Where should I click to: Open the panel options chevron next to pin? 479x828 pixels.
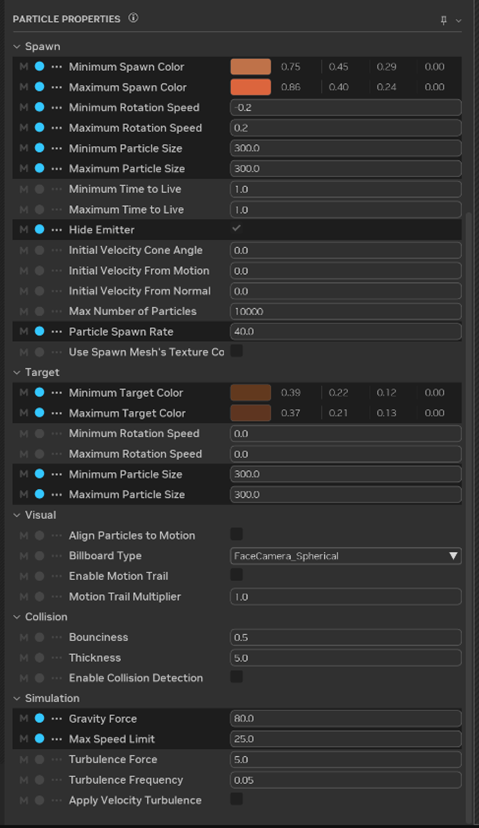point(458,21)
